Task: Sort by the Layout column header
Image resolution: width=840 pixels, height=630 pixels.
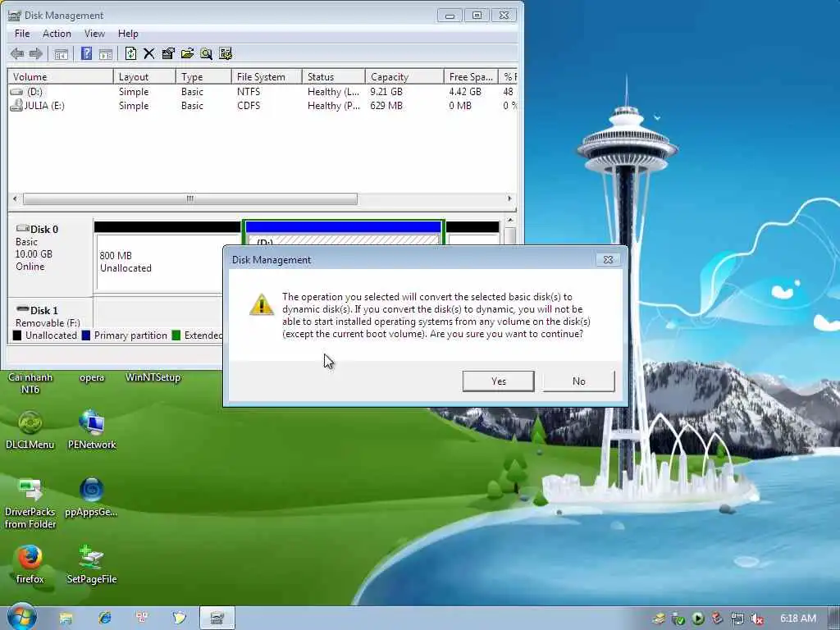Action: point(144,77)
